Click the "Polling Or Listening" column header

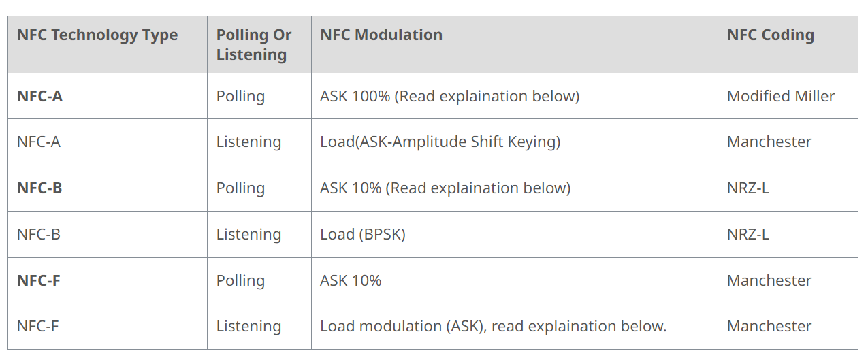[254, 45]
